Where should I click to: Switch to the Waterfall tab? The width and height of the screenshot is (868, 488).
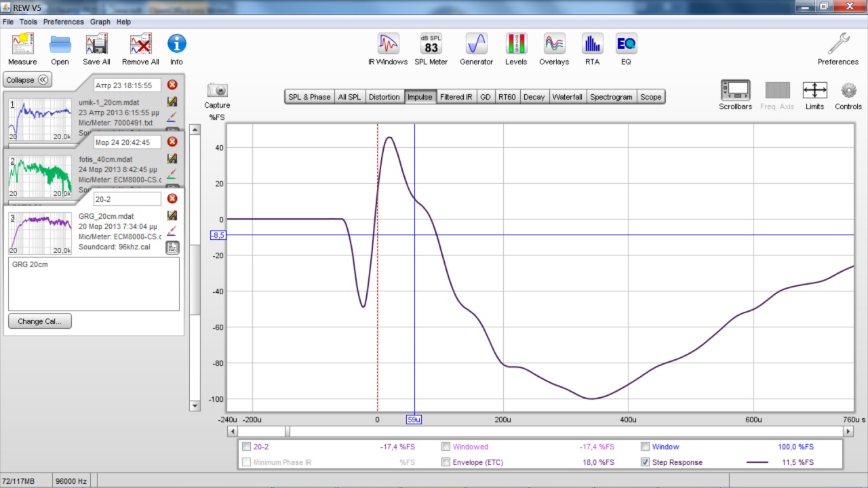pyautogui.click(x=567, y=97)
